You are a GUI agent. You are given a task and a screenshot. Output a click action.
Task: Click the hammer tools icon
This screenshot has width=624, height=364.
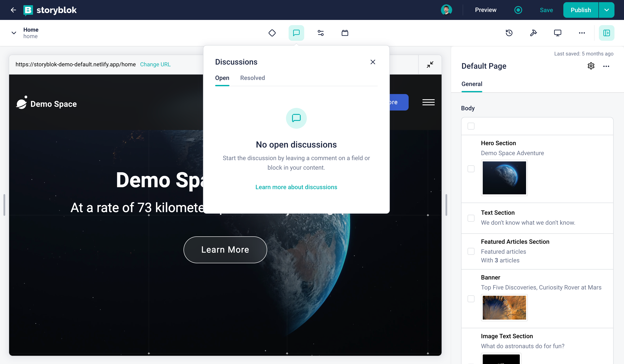[533, 33]
